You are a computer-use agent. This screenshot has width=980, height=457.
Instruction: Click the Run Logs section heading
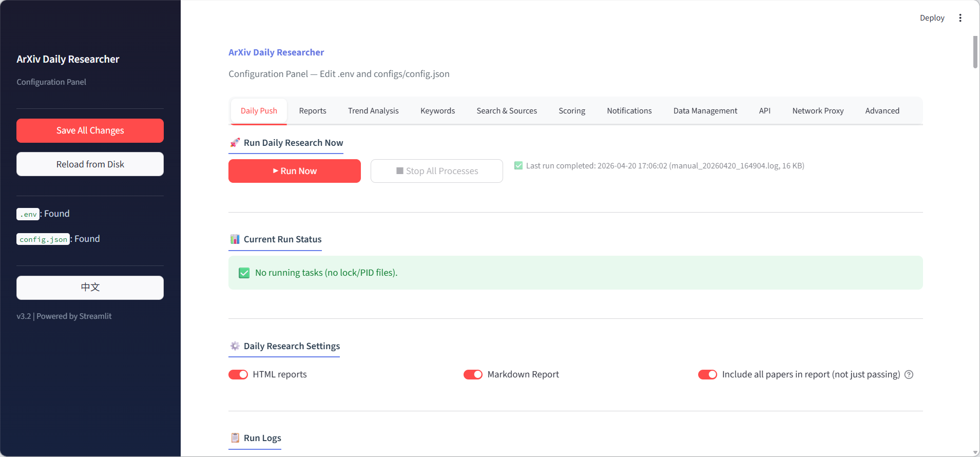coord(262,438)
